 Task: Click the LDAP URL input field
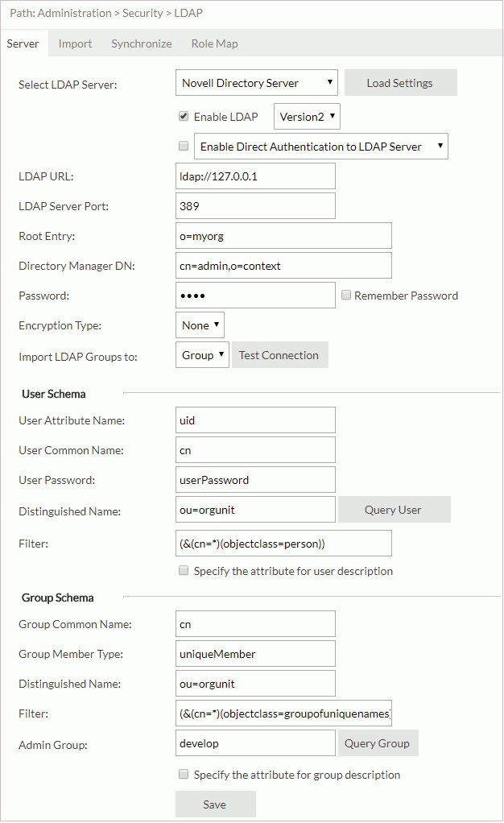(255, 176)
